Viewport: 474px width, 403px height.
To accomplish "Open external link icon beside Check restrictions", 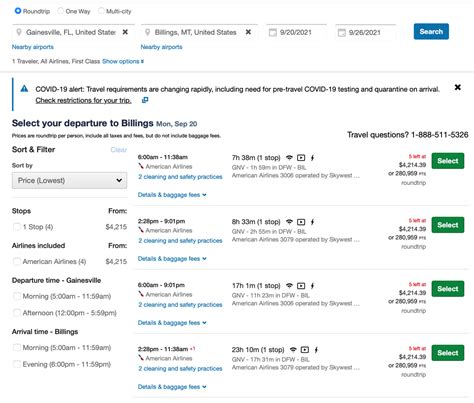I will point(145,100).
